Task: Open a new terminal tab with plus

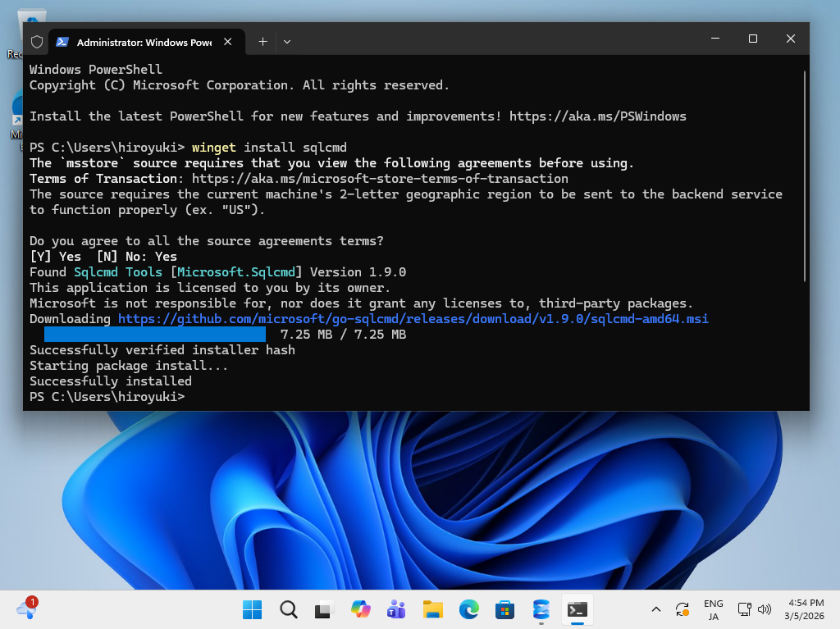Action: tap(262, 42)
